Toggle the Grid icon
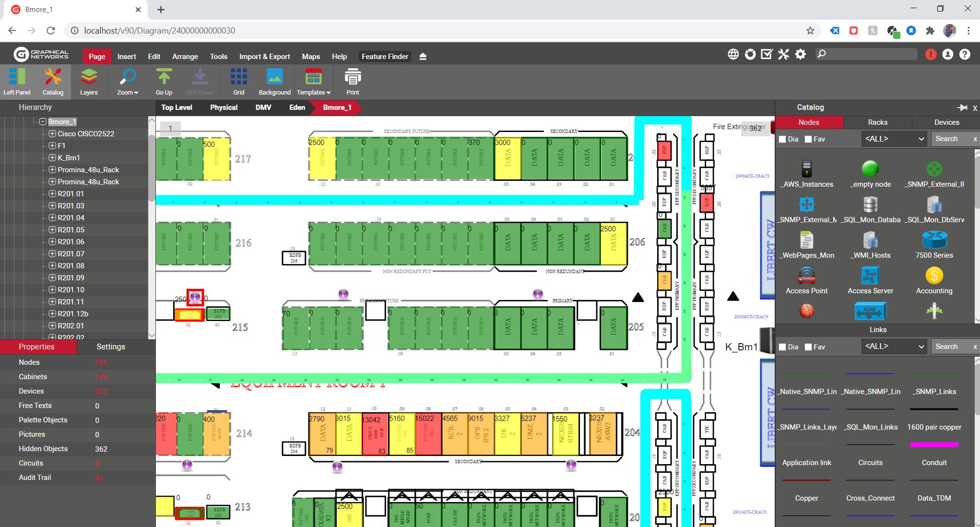The width and height of the screenshot is (980, 527). coord(238,81)
